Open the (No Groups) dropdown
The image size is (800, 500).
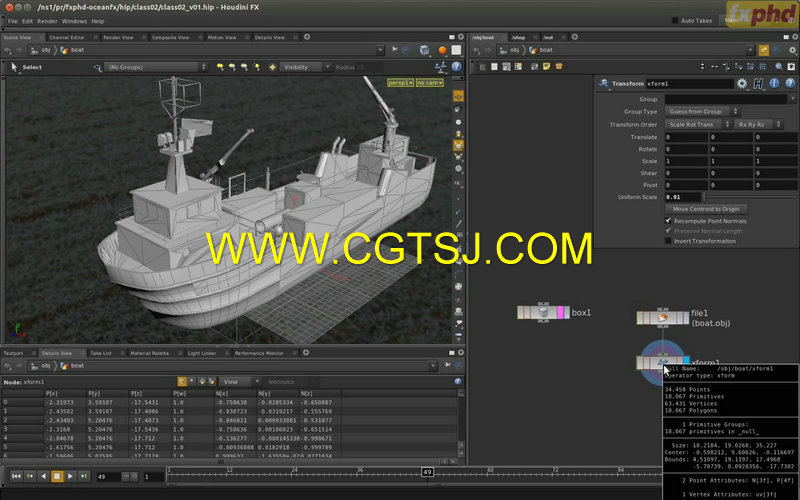(x=156, y=67)
